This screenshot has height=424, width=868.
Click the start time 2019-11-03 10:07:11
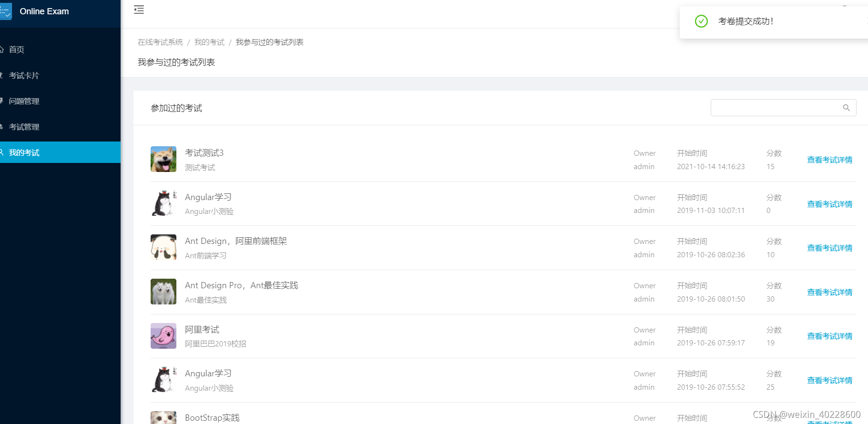click(x=711, y=211)
